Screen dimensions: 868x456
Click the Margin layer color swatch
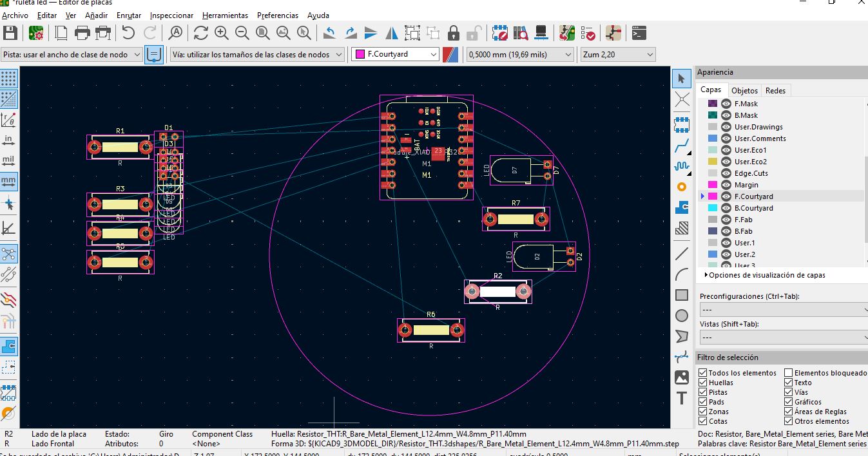[x=713, y=185]
